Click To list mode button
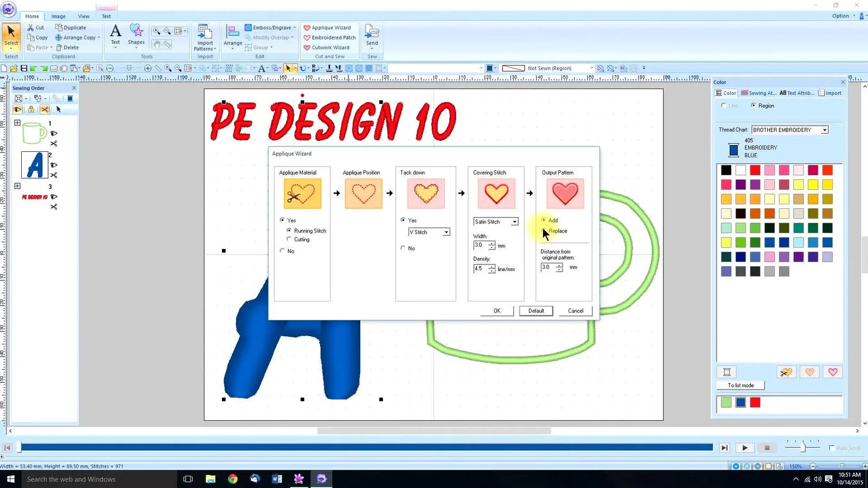The height and width of the screenshot is (488, 868). coord(741,386)
